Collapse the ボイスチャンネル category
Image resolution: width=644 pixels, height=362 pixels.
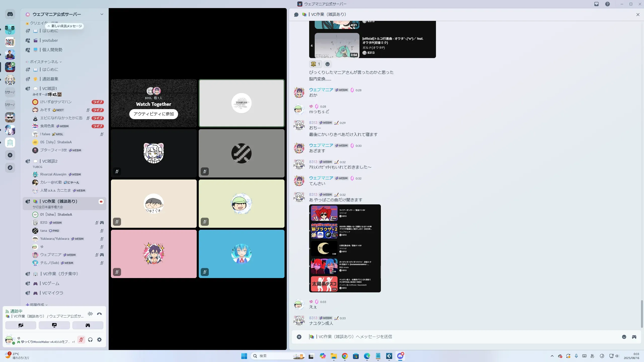click(x=44, y=62)
